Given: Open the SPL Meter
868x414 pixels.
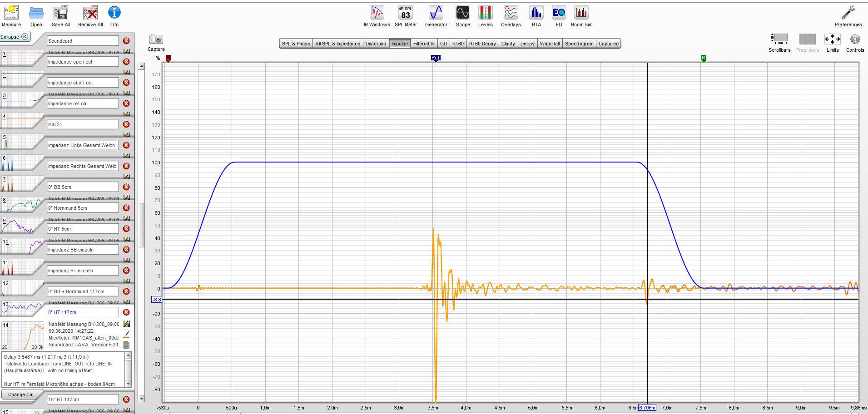Looking at the screenshot, I should point(406,16).
